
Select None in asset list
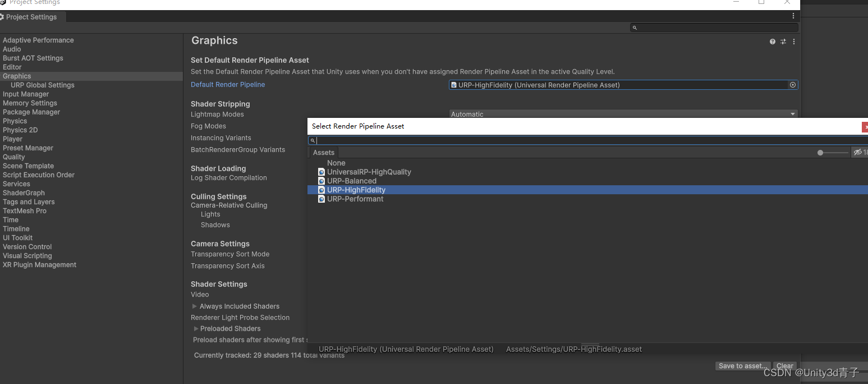tap(336, 163)
